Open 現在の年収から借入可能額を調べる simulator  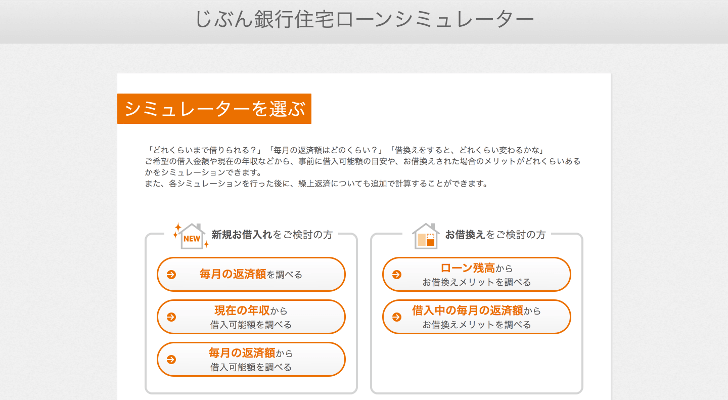click(x=251, y=317)
